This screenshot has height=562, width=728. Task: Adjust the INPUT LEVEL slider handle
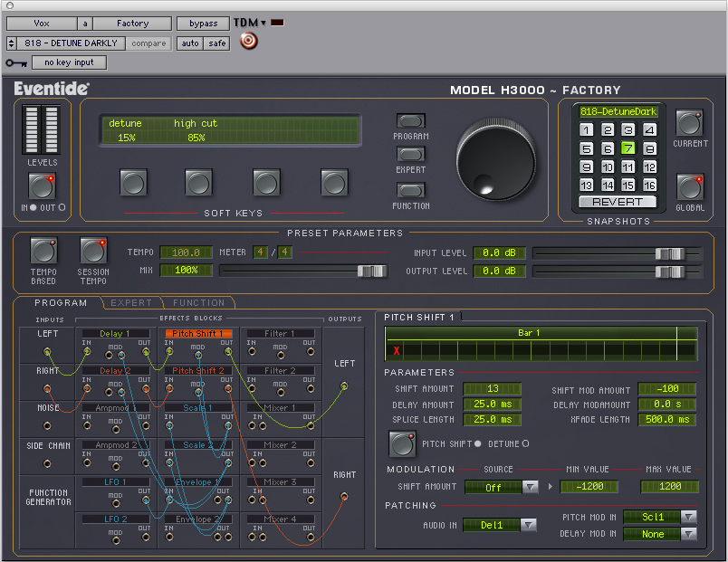coord(670,254)
